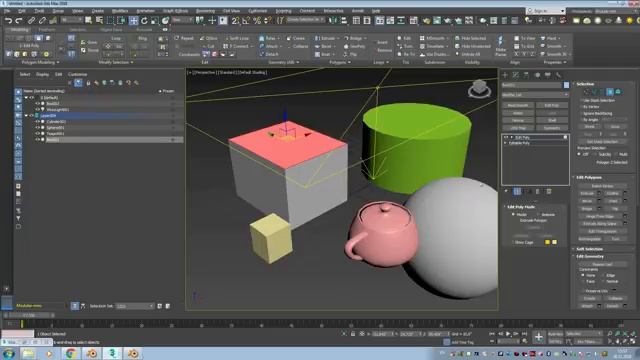Toggle the Percent Snap icon
The image size is (640, 360).
point(257,20)
